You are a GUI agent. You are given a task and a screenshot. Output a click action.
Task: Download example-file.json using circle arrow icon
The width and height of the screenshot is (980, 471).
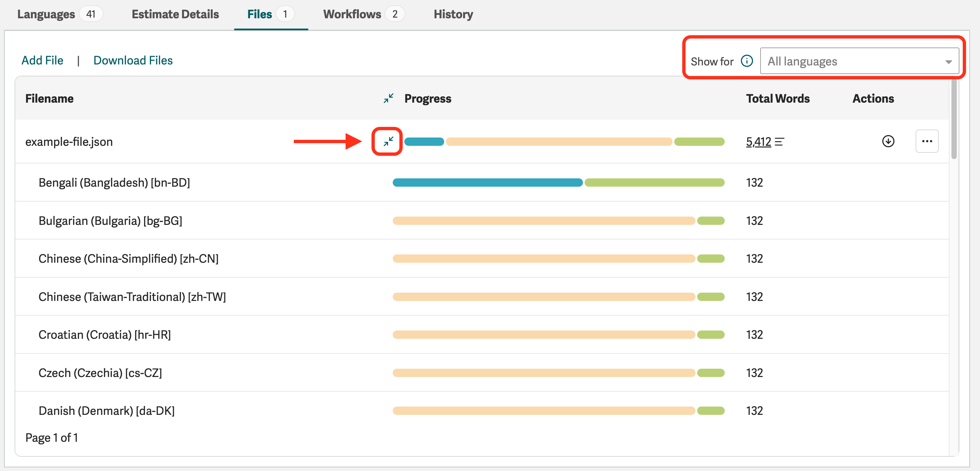click(888, 141)
